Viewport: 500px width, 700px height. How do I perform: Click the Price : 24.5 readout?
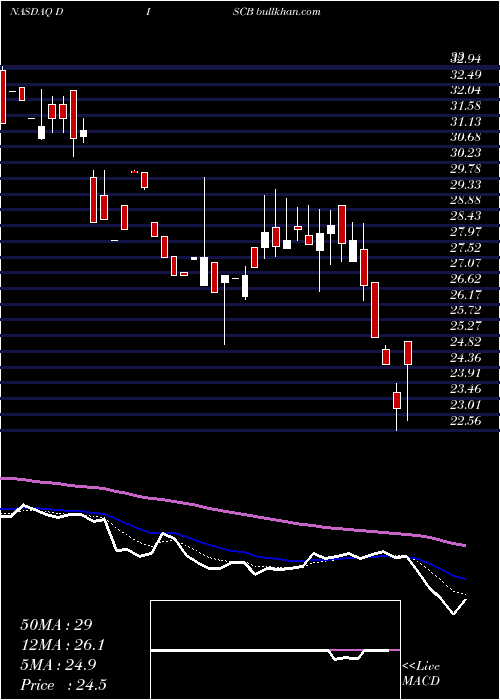pyautogui.click(x=63, y=685)
